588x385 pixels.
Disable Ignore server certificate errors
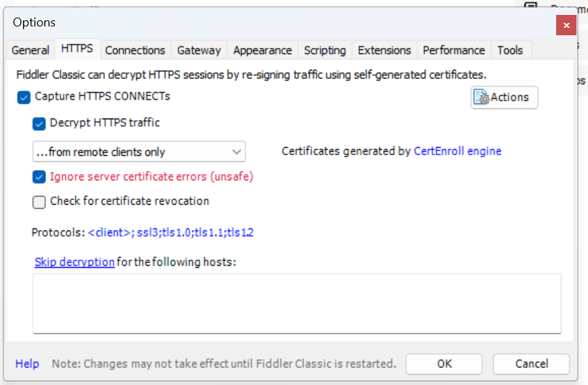39,177
